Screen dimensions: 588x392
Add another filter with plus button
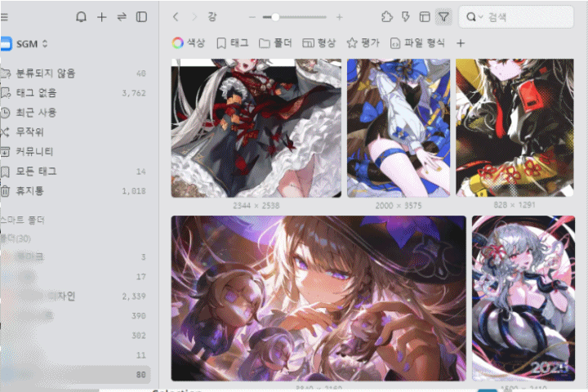[x=461, y=43]
